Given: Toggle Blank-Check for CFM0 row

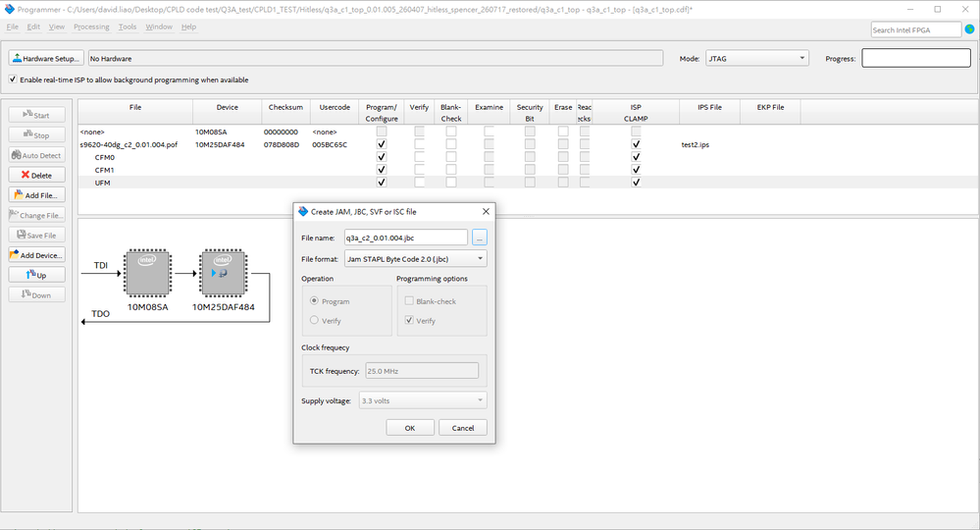Looking at the screenshot, I should tap(450, 157).
